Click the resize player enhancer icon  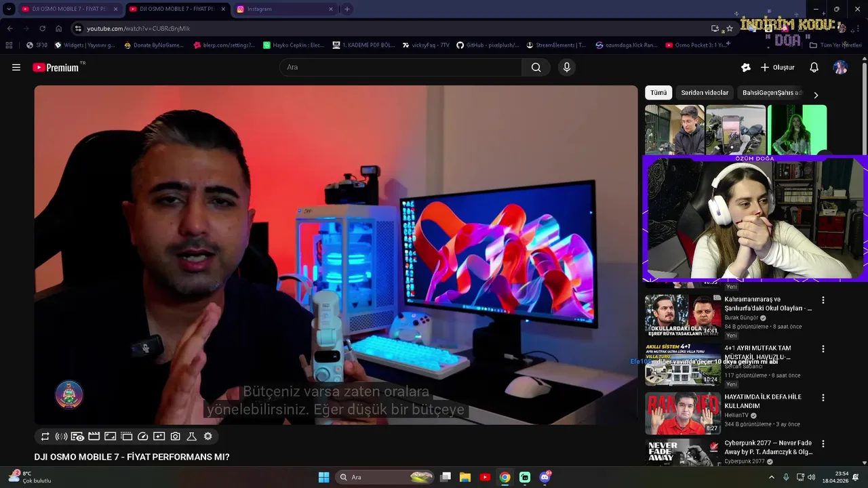[x=110, y=436]
